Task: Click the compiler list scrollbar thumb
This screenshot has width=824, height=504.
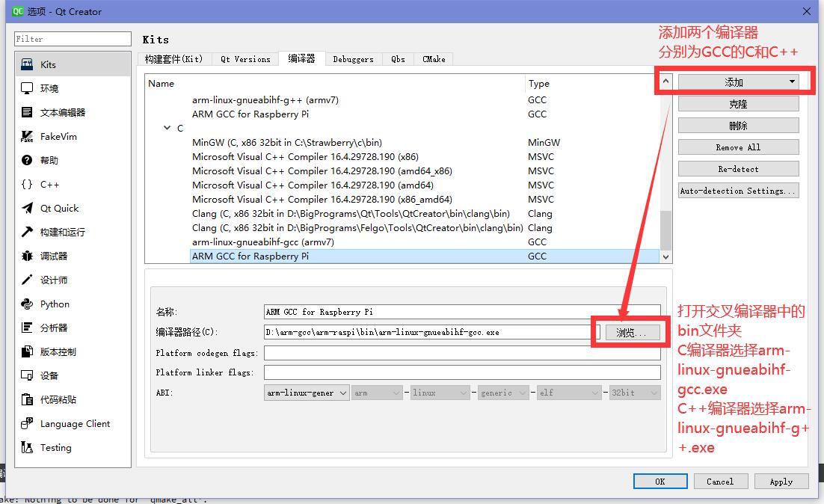Action: pos(665,230)
